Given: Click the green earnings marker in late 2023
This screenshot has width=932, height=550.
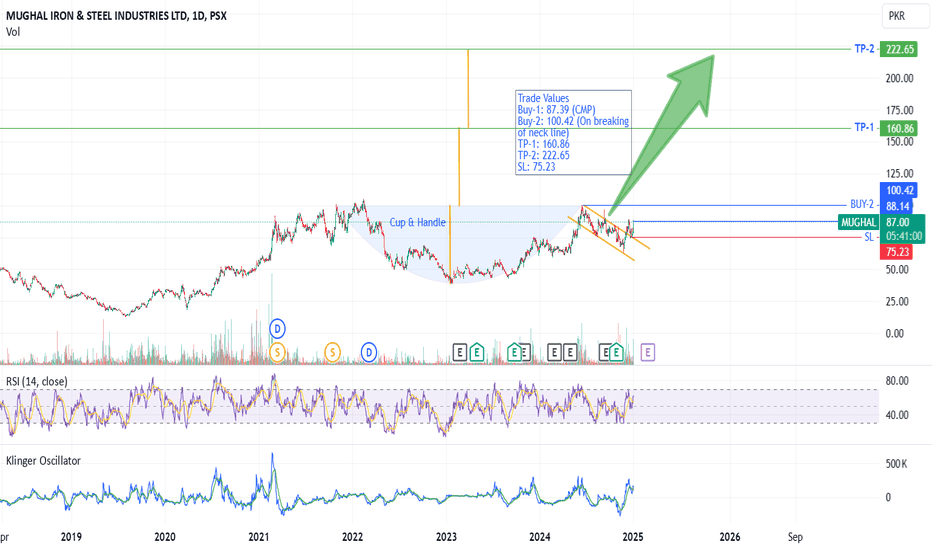Looking at the screenshot, I should coord(514,353).
